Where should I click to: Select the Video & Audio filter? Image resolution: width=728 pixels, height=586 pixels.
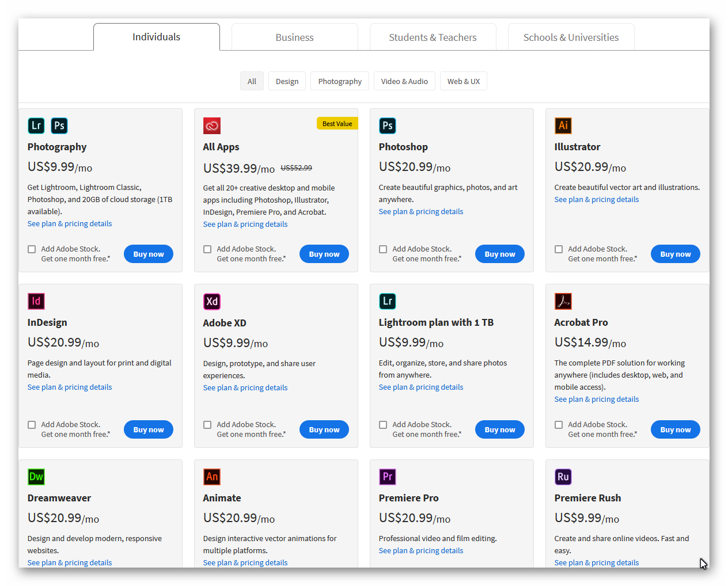tap(404, 81)
